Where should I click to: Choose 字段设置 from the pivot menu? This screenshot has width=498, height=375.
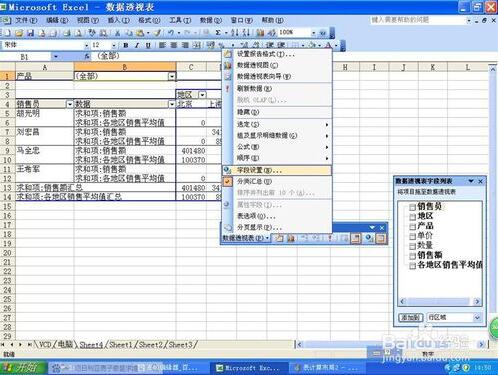[277, 170]
